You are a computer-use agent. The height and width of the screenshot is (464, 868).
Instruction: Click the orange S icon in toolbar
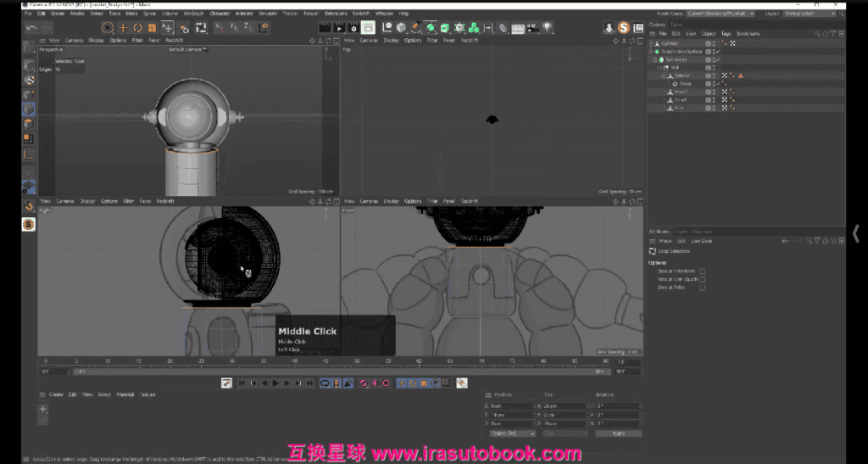pyautogui.click(x=623, y=28)
